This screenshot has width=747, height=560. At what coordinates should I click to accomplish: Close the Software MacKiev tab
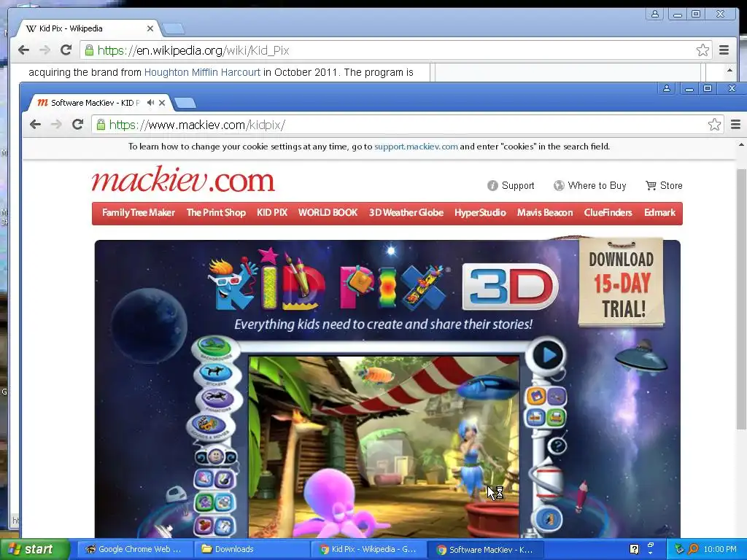(x=162, y=102)
